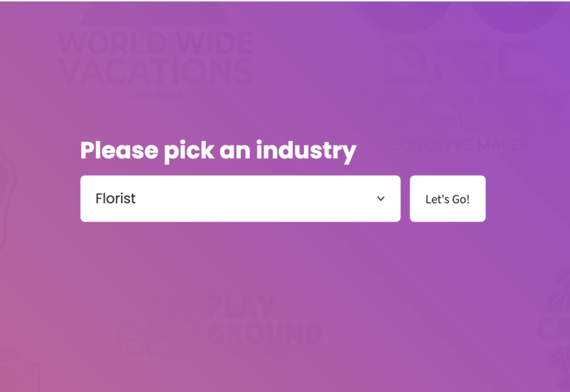The width and height of the screenshot is (570, 392).
Task: Click the faint LOGOTYPE MAKER caption
Action: pyautogui.click(x=460, y=145)
